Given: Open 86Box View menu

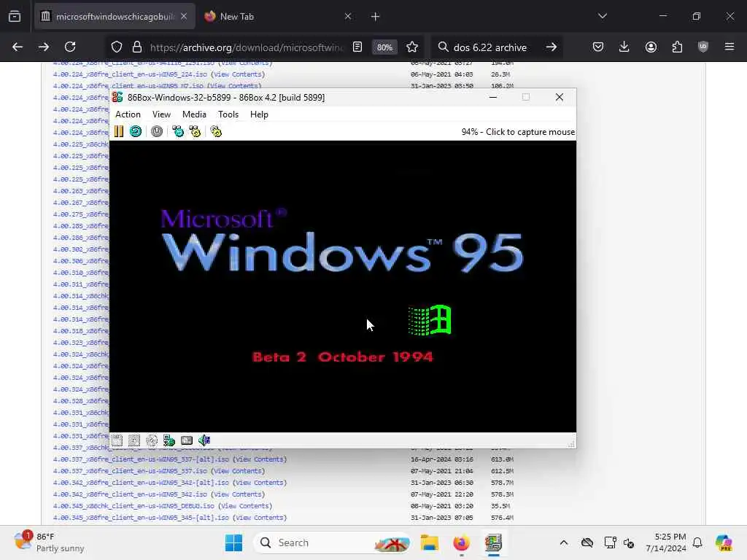Looking at the screenshot, I should 161,114.
